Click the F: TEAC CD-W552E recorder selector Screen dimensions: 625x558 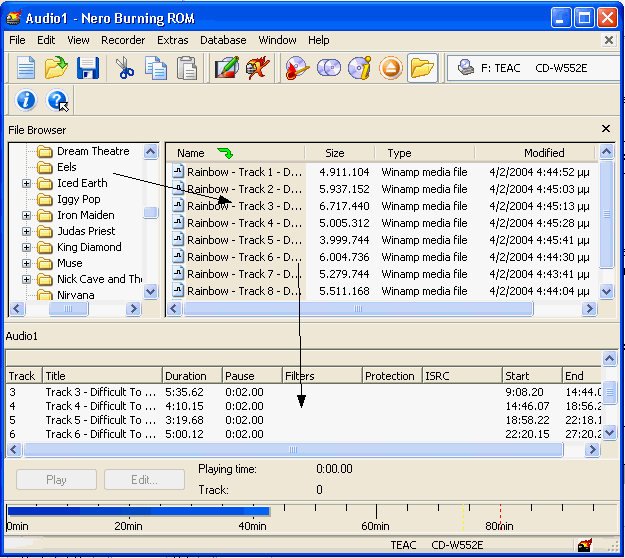[533, 68]
